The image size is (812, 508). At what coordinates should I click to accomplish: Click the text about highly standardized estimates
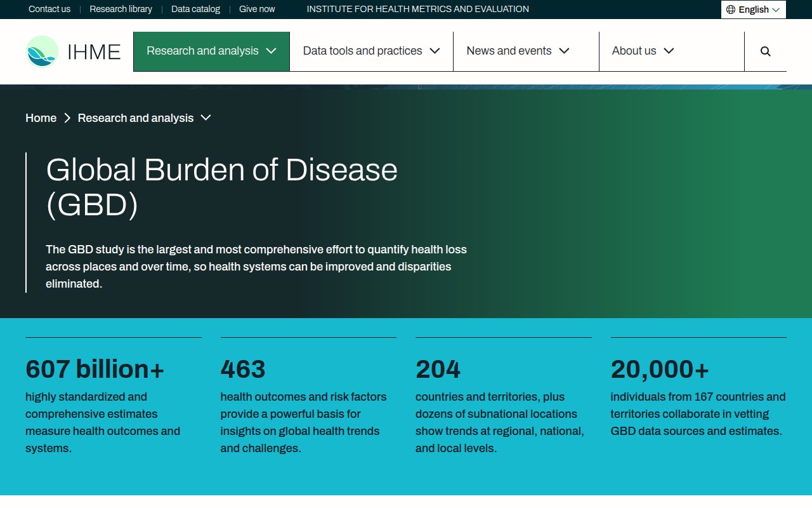(103, 422)
